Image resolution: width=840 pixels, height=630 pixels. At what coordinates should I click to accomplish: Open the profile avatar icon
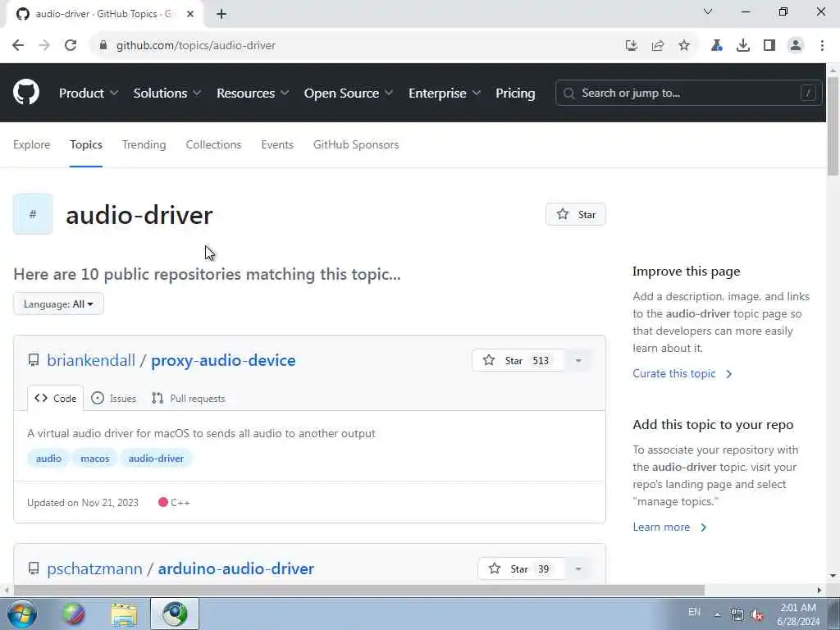click(796, 46)
